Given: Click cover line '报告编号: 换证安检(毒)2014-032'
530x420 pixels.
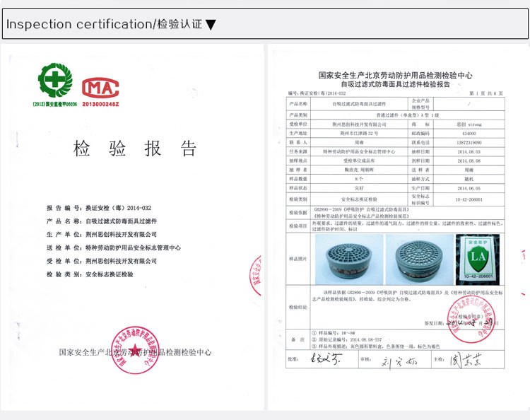Looking at the screenshot, I should point(99,208).
